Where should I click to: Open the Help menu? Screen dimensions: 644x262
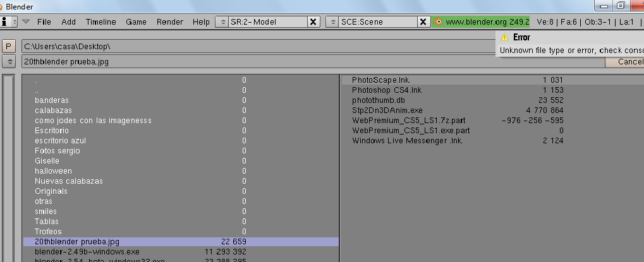(201, 21)
